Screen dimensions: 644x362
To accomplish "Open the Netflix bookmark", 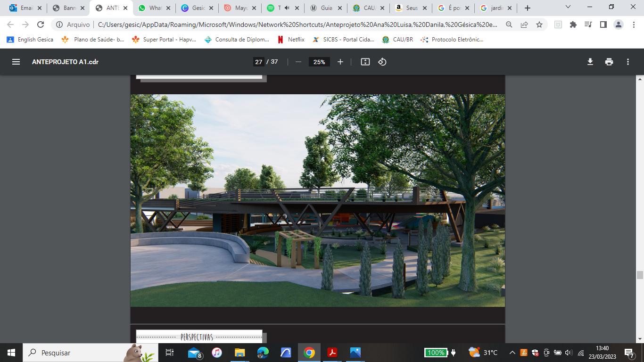I will tap(291, 40).
